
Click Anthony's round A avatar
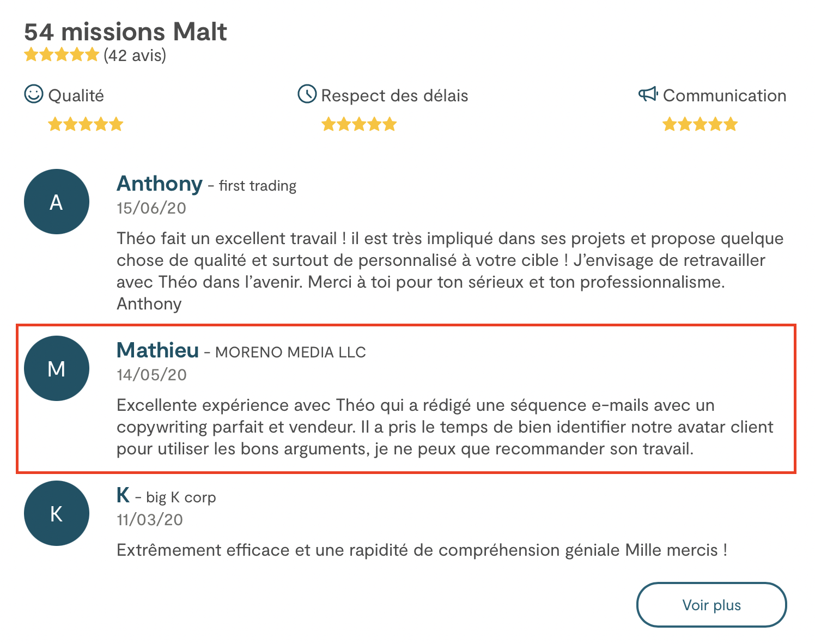click(57, 202)
